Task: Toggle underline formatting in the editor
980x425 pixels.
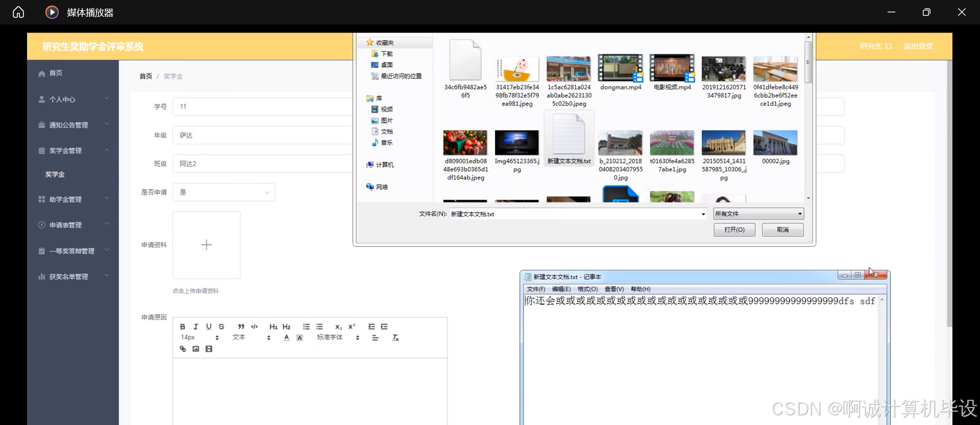Action: pos(209,327)
